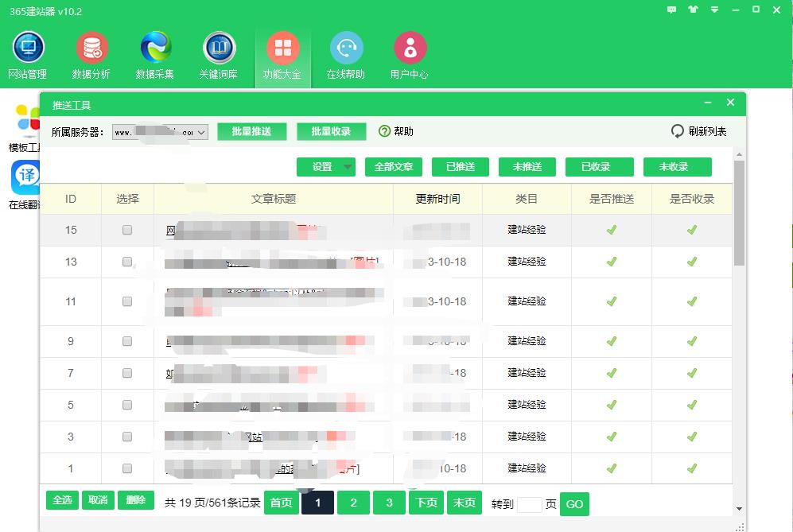This screenshot has height=532, width=793.
Task: Click the 是否推送 checkmark for ID 11
Action: [612, 301]
